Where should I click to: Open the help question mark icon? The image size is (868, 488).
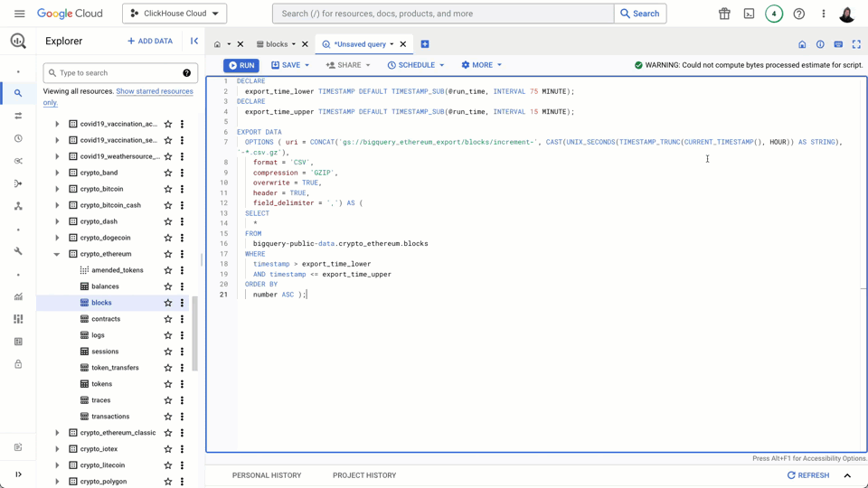[x=798, y=14]
